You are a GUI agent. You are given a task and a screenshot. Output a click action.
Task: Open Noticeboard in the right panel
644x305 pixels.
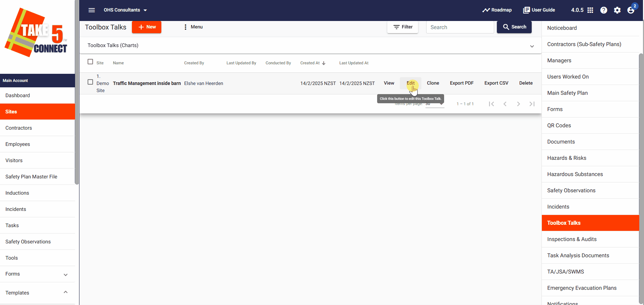click(590, 28)
